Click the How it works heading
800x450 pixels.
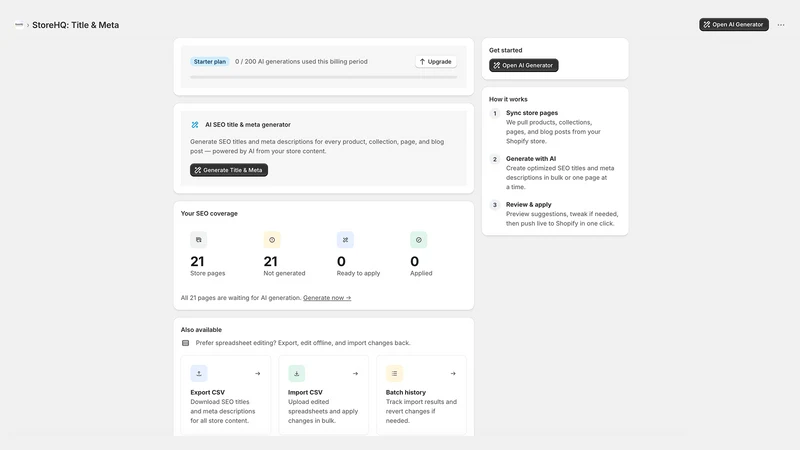coord(508,99)
